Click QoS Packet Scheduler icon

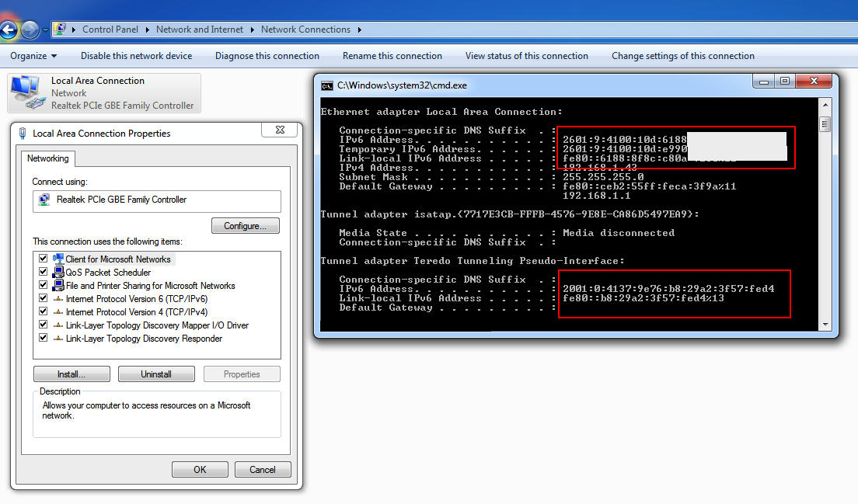click(x=58, y=272)
